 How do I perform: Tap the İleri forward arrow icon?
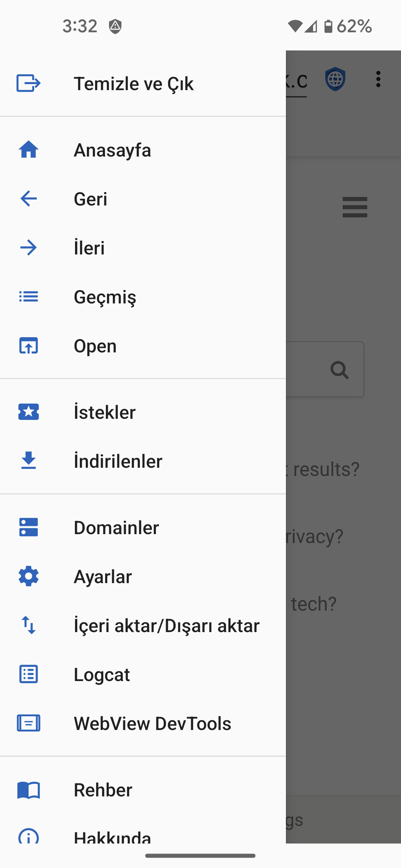tap(28, 248)
